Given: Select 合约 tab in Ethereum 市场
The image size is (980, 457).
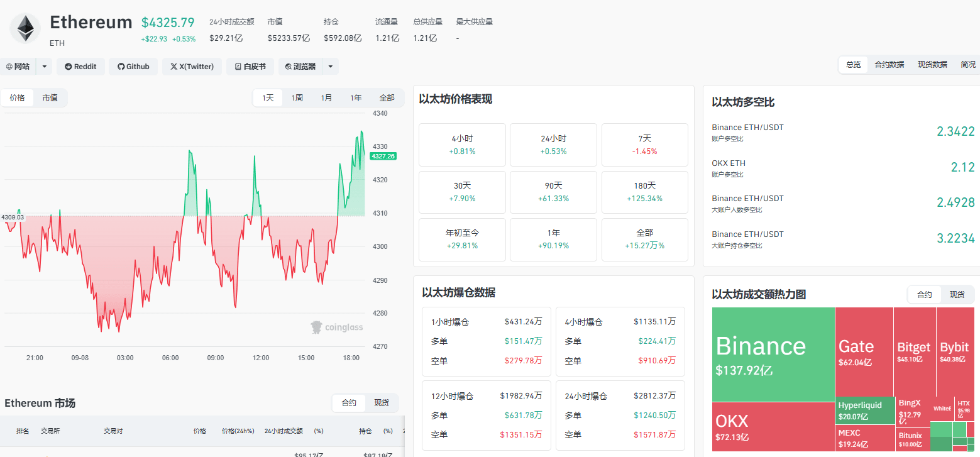Looking at the screenshot, I should [x=349, y=403].
